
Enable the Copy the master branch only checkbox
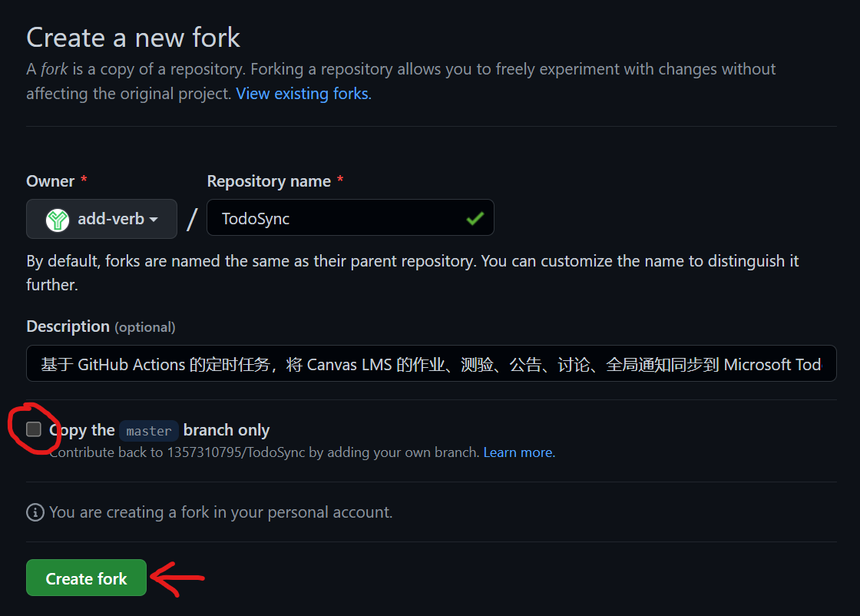click(34, 429)
